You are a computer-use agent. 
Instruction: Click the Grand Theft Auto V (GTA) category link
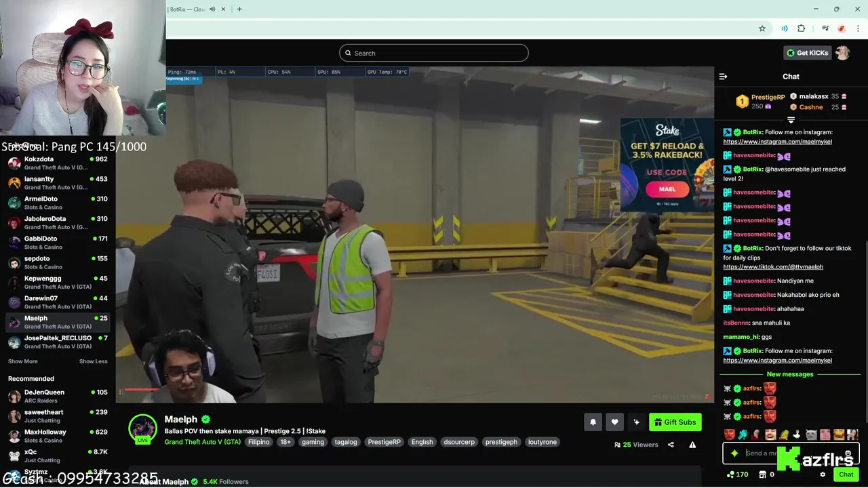click(x=203, y=442)
